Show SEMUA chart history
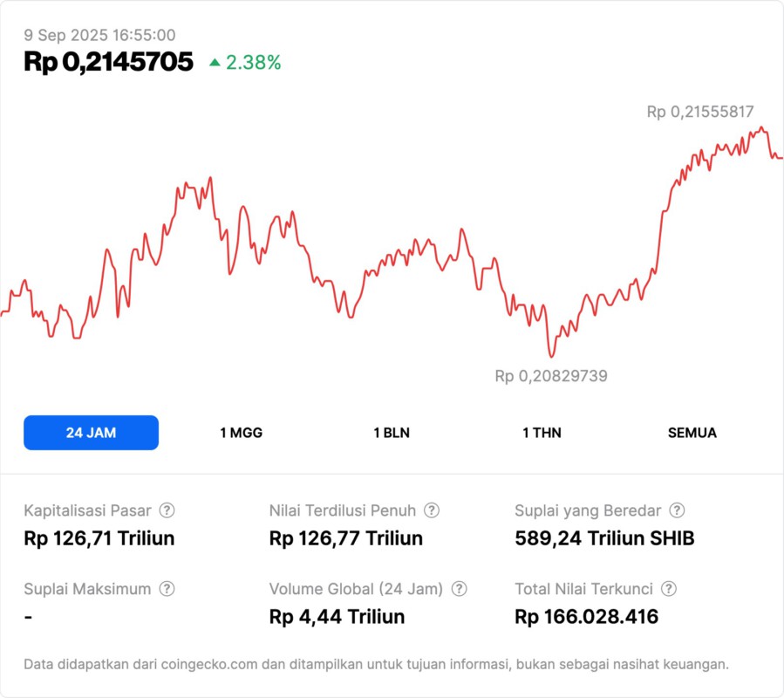784x698 pixels. pyautogui.click(x=692, y=433)
